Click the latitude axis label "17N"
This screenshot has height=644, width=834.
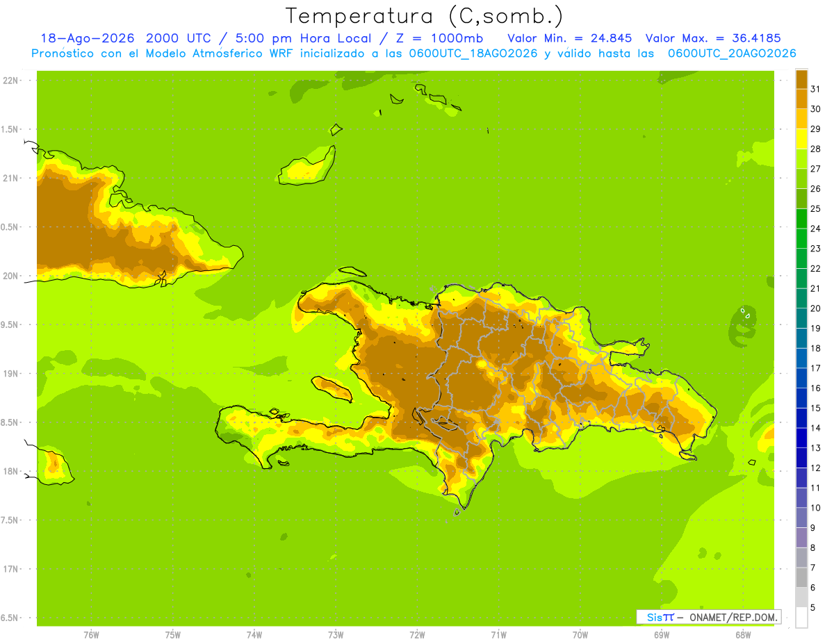click(10, 569)
